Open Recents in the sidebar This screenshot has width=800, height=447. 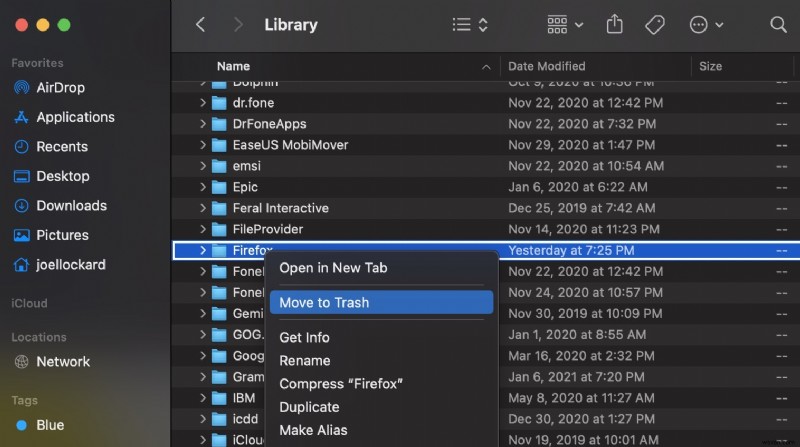coord(62,146)
